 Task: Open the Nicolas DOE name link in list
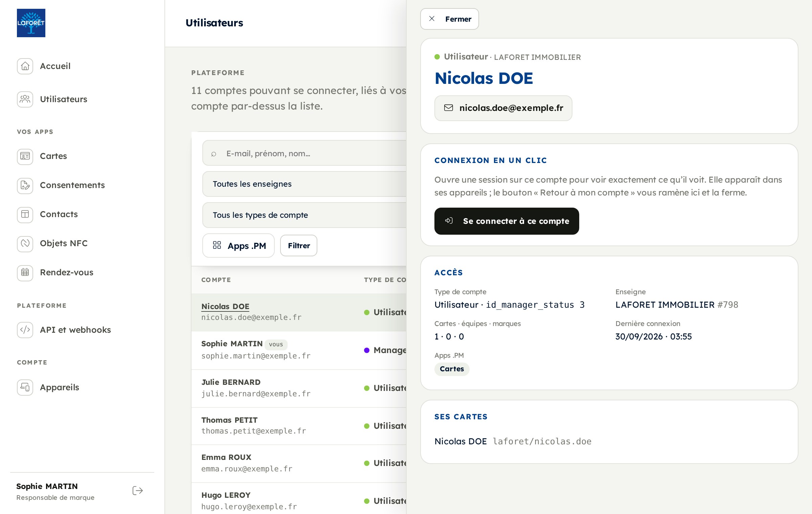pos(225,306)
